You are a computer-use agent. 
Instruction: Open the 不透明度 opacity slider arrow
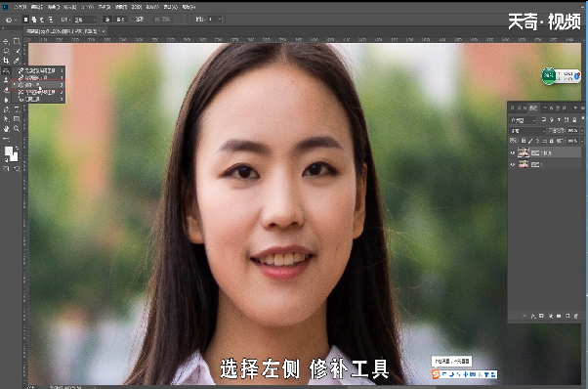582,131
